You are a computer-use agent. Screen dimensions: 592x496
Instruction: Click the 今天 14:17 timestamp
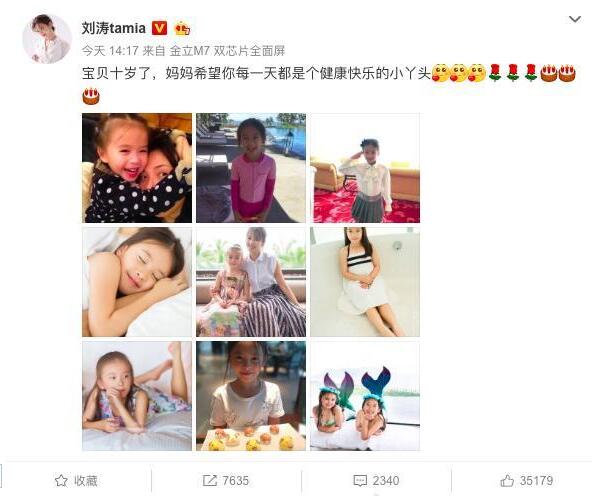pos(110,51)
